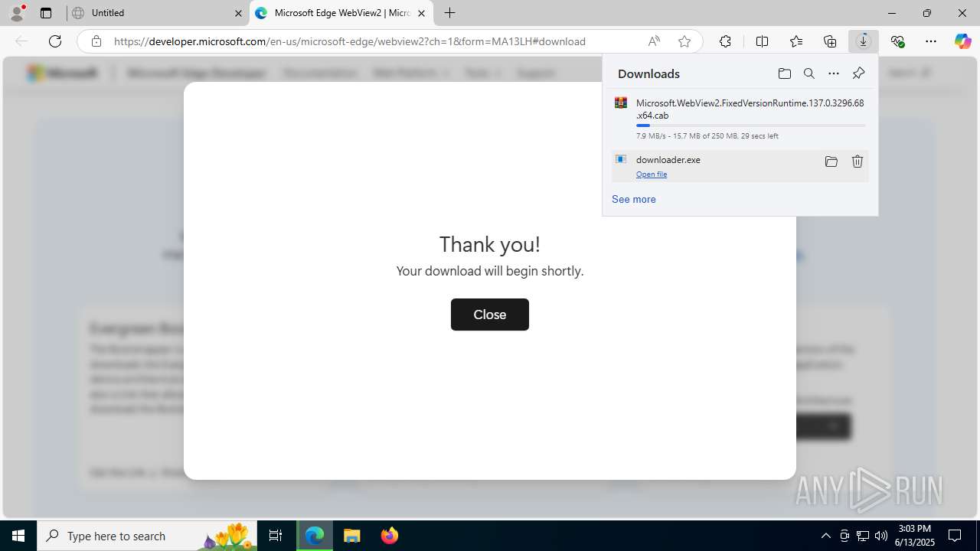View site information lock icon
The height and width of the screenshot is (551, 980).
[x=96, y=41]
